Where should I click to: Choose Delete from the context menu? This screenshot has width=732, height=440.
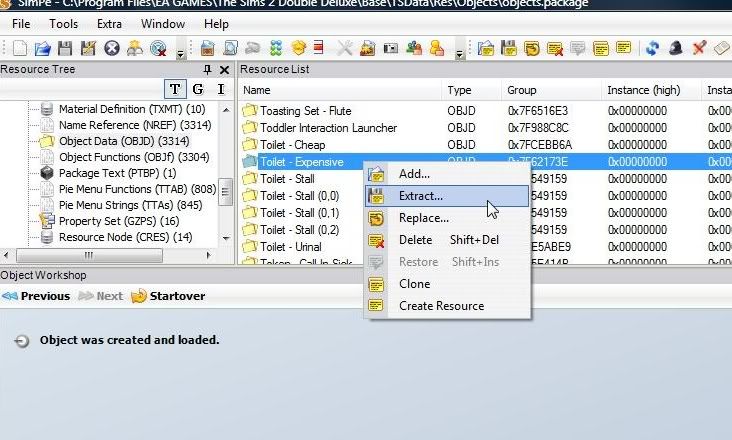pos(447,240)
